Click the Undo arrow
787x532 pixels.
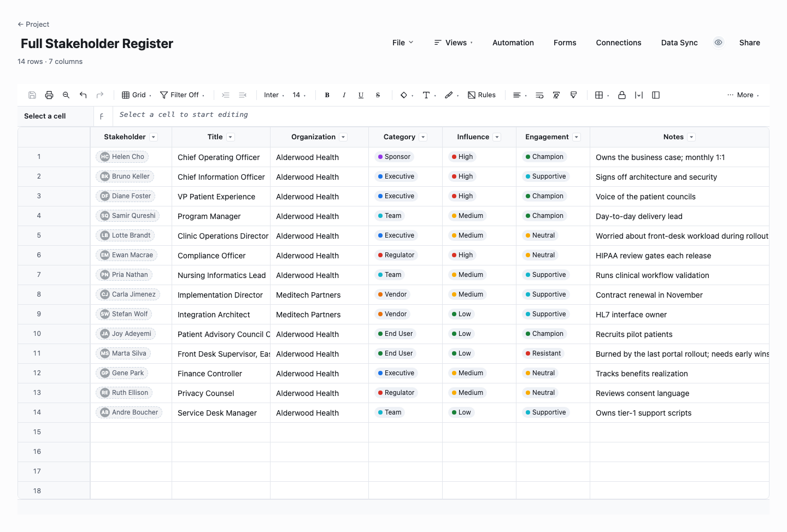(83, 95)
